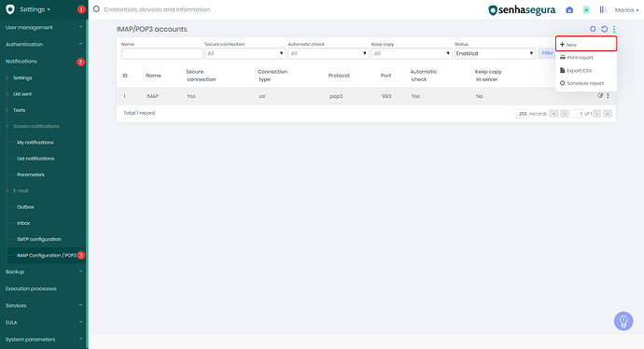Open the Status dropdown showing Enabled

point(495,53)
